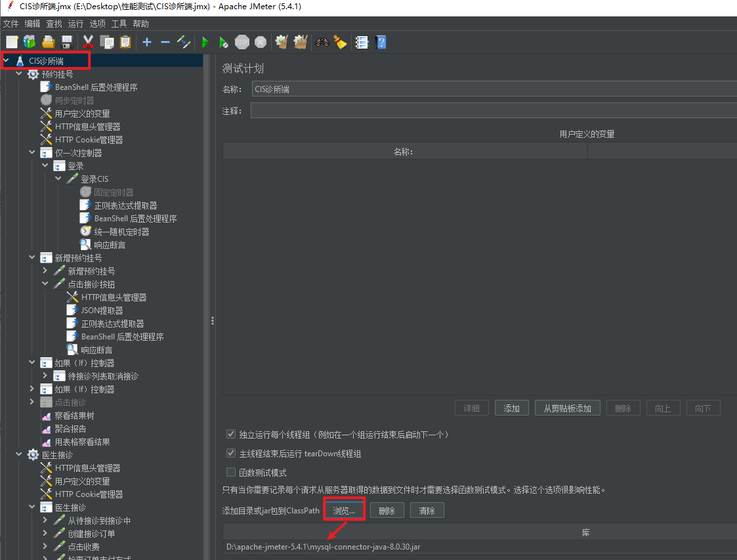Click the Open file folder icon
The height and width of the screenshot is (560, 737).
click(49, 42)
